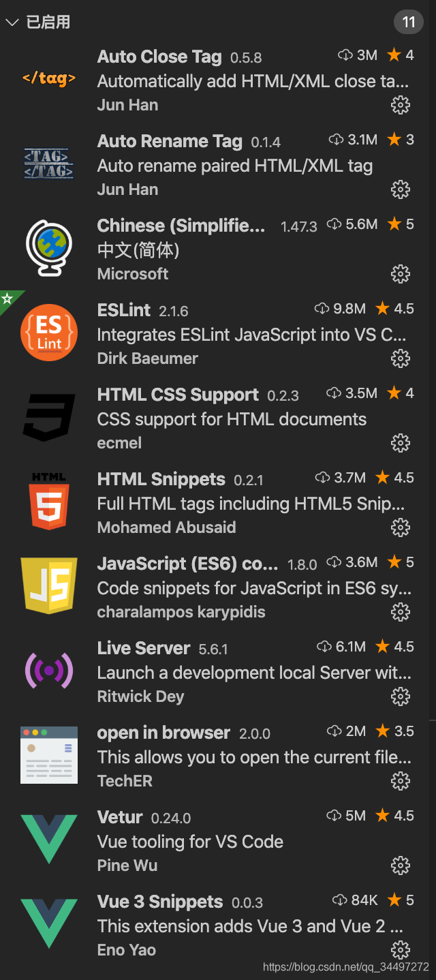Click publisher name charalampos karypidis
Screen dimensions: 436x980
(181, 612)
